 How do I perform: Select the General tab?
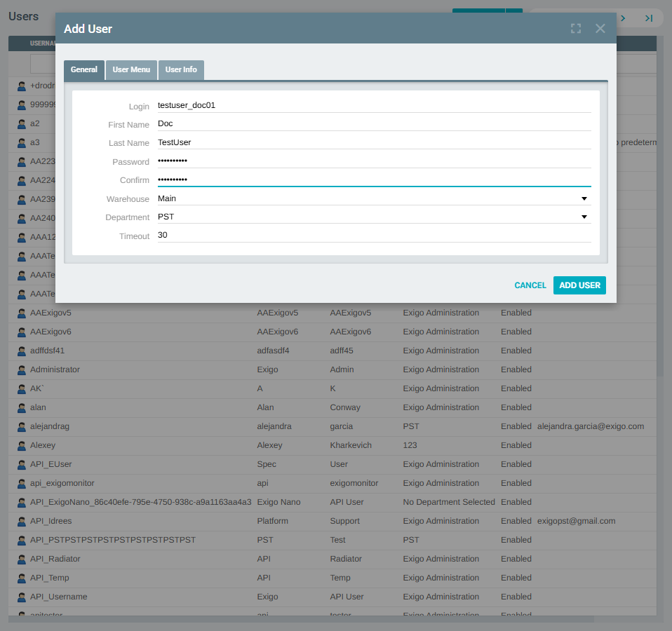click(x=83, y=69)
